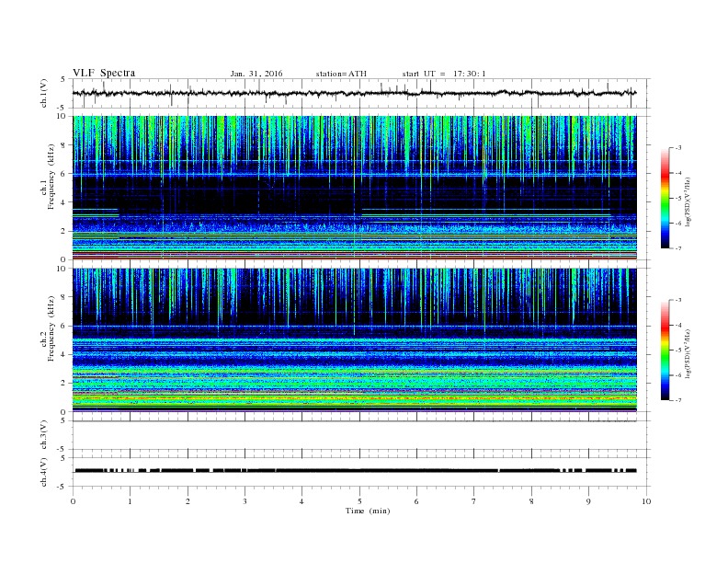Click the 'ch.1(V)' waveform axis label
This screenshot has height=563, width=728.
tap(43, 93)
